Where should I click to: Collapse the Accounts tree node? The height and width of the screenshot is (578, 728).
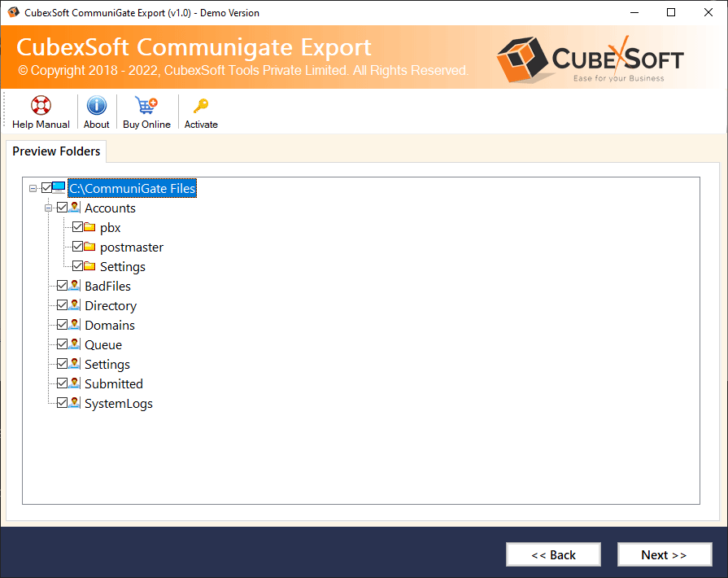48,208
